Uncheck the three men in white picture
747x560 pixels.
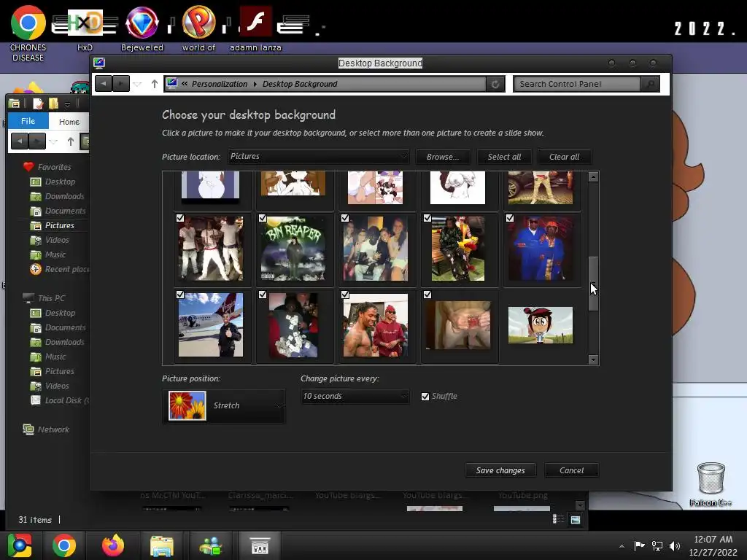180,217
